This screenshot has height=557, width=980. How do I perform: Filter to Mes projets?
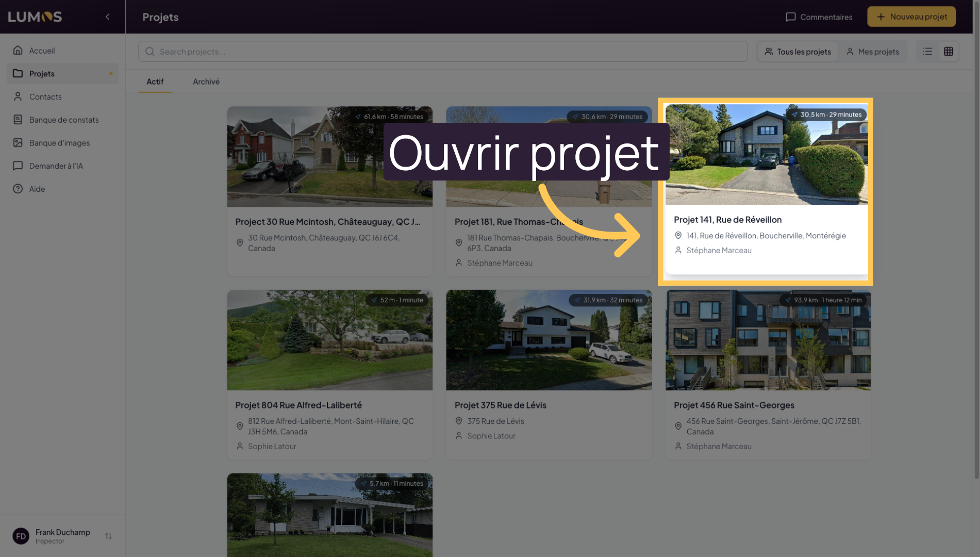click(x=873, y=52)
